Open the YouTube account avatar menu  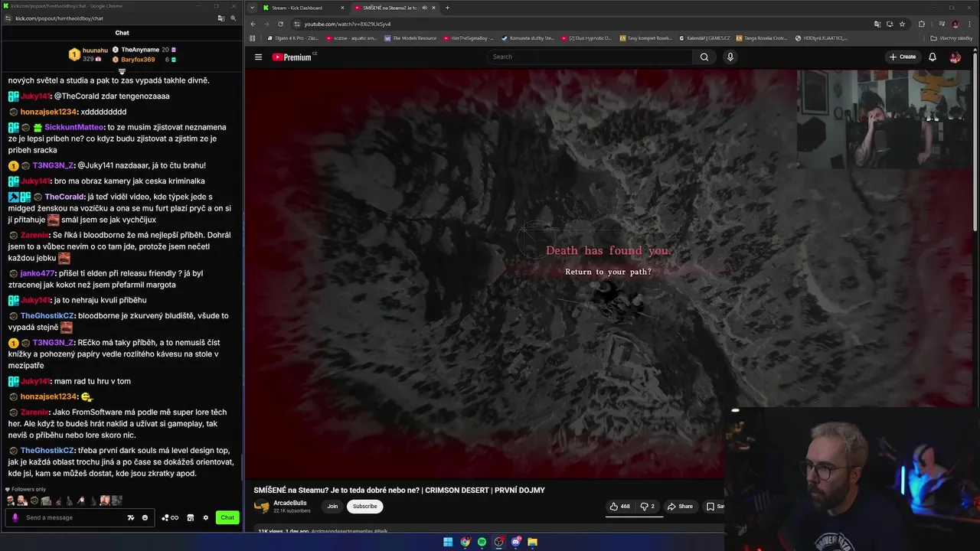955,57
